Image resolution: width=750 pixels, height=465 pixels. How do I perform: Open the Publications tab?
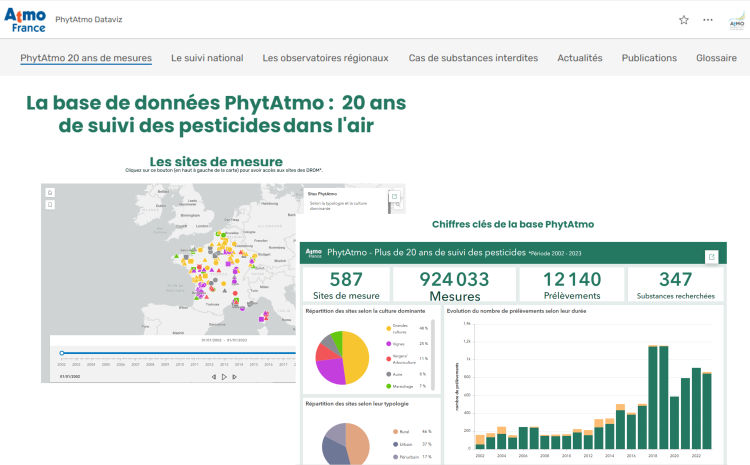[x=649, y=58]
